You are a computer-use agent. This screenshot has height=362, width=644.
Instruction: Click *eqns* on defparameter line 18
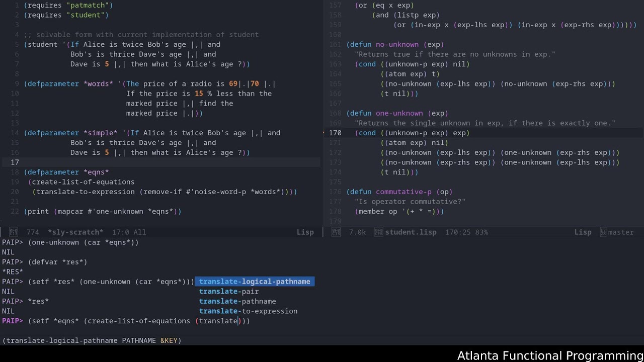tap(96, 172)
